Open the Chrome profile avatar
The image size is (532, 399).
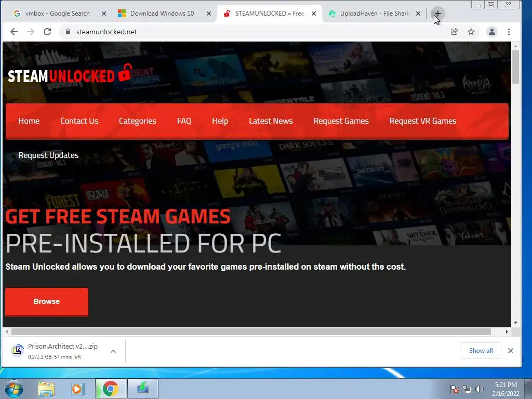pyautogui.click(x=491, y=32)
